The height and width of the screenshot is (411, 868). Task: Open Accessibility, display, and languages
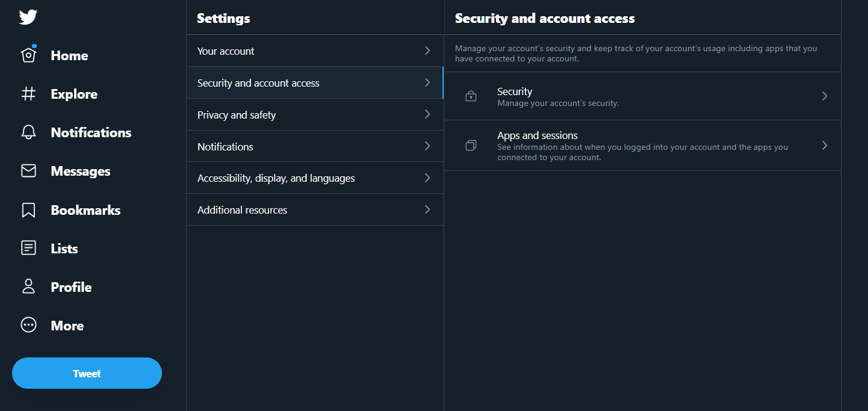(315, 178)
